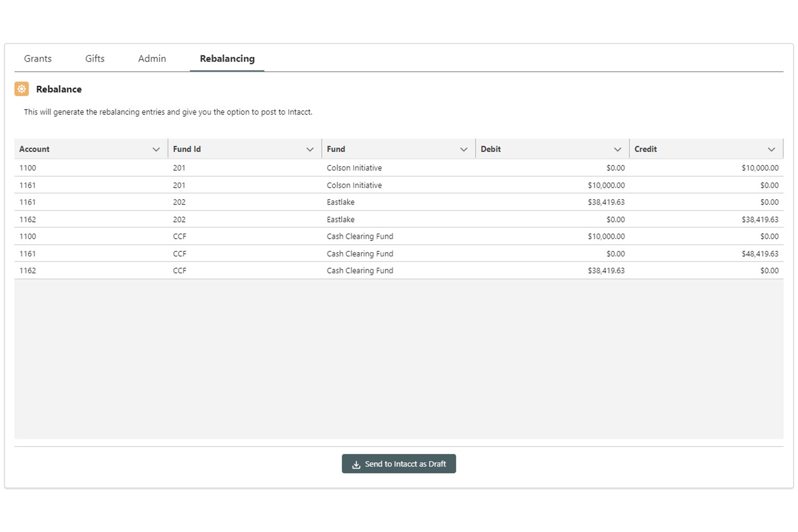The width and height of the screenshot is (798, 532).
Task: Click the rebalancing entries description text
Action: (168, 112)
